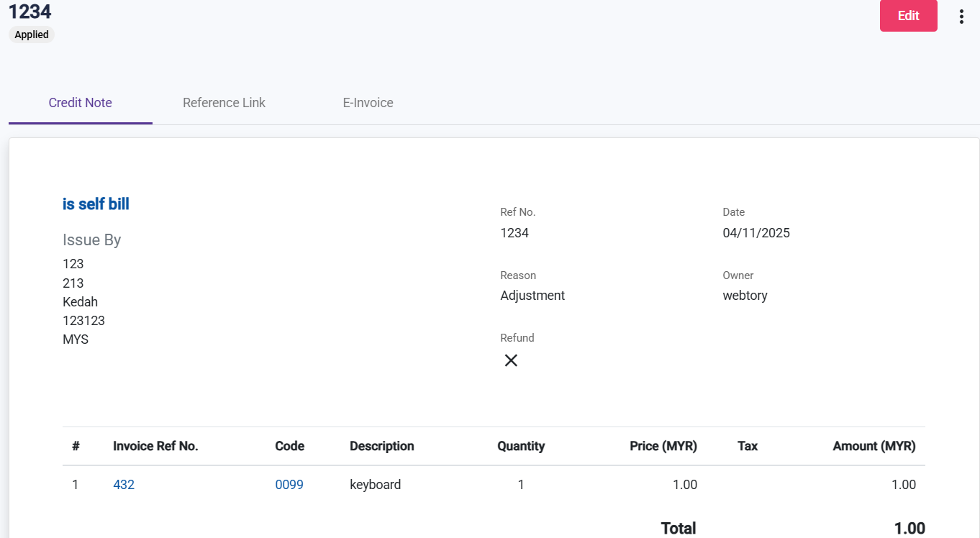
Task: Click the Invoice Ref No. column header
Action: pyautogui.click(x=155, y=446)
